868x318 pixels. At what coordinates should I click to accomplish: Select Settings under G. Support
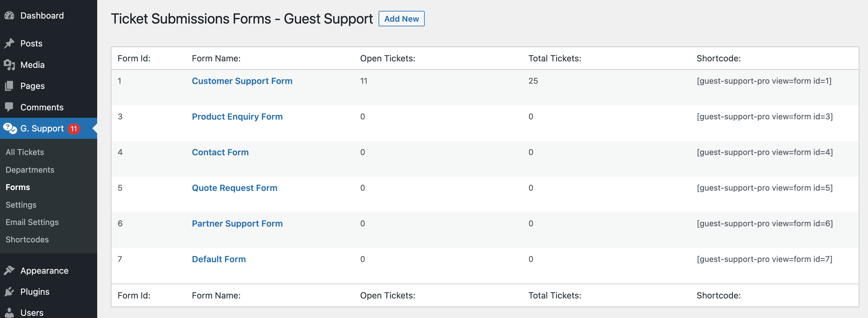point(21,205)
